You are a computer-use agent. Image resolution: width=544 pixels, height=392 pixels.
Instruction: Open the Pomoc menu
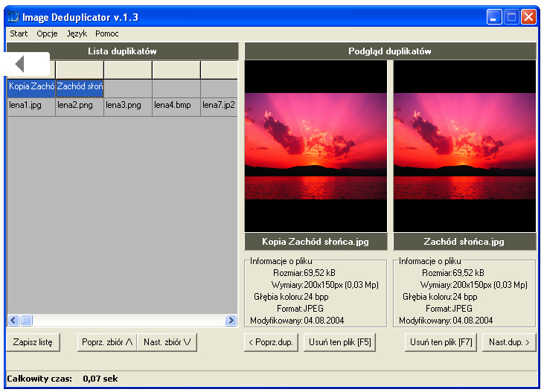[x=107, y=33]
